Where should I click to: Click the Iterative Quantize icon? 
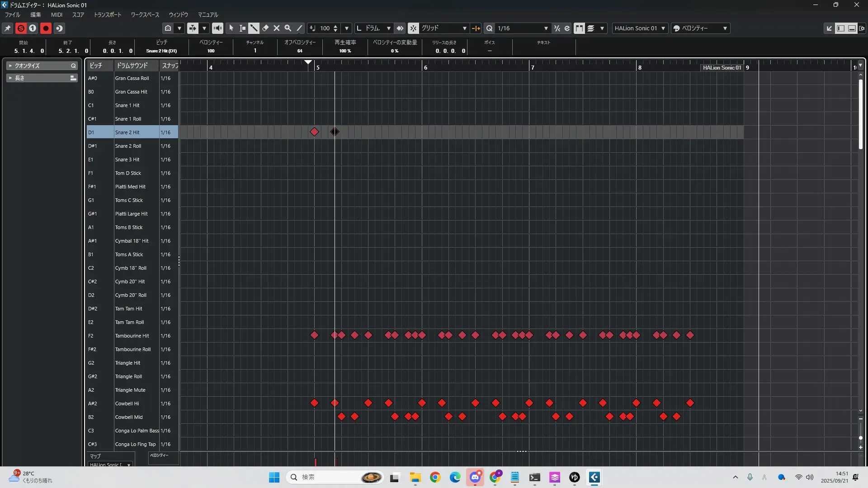click(x=557, y=28)
